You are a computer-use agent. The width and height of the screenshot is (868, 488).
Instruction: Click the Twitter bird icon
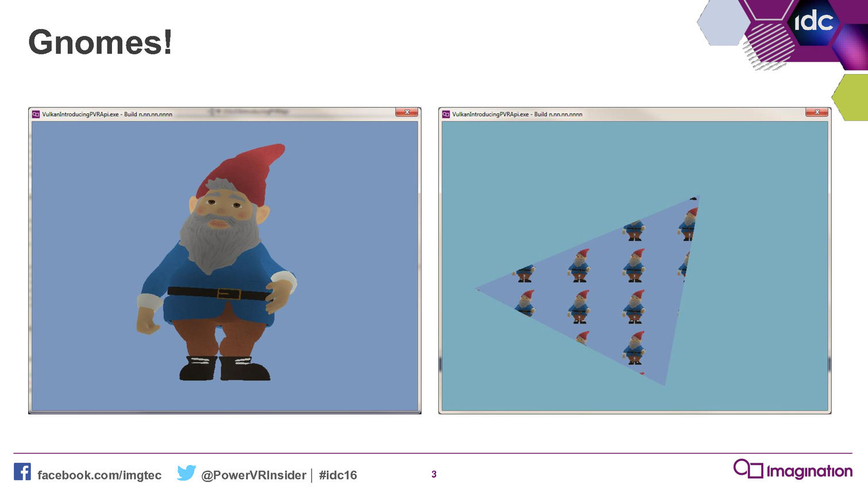tap(186, 472)
